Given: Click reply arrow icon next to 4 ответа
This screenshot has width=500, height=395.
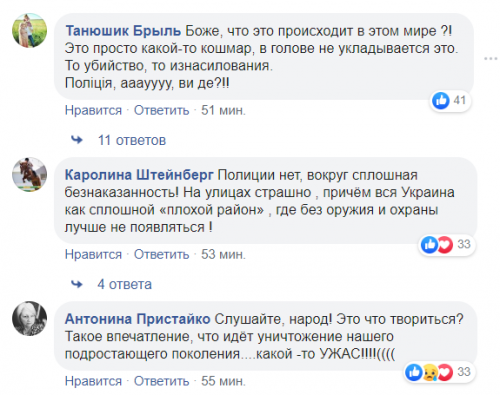Looking at the screenshot, I should (77, 284).
